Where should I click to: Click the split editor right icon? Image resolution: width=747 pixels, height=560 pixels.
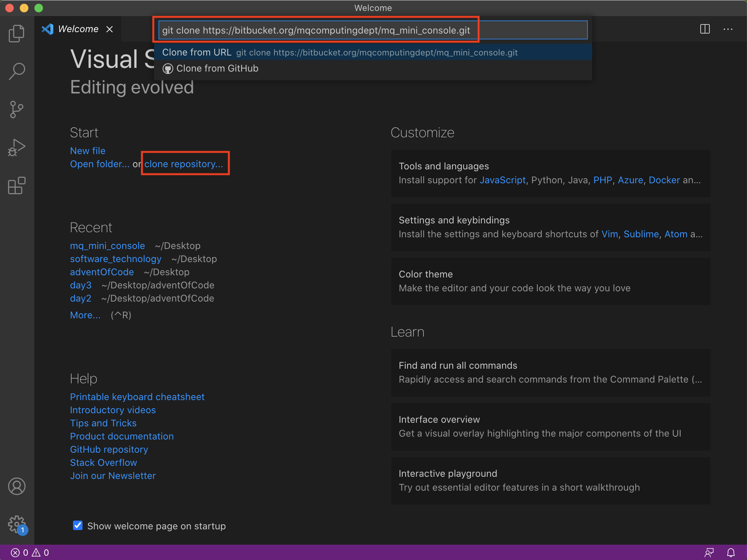tap(705, 29)
